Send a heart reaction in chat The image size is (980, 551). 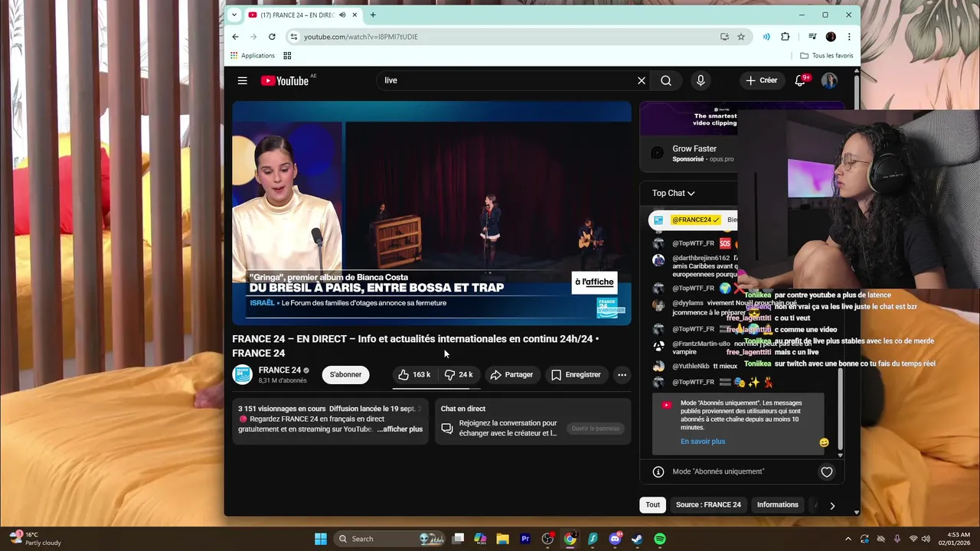point(826,472)
